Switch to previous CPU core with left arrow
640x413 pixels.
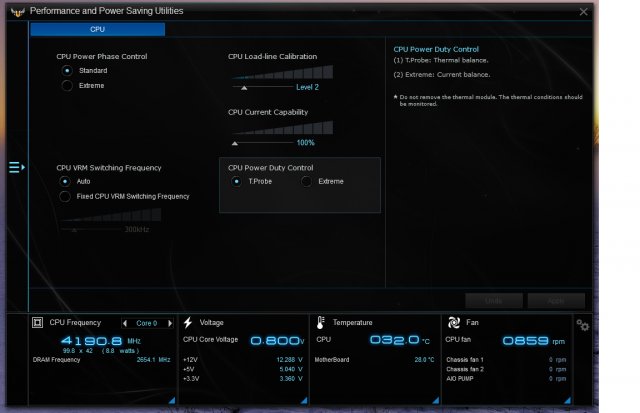pos(124,323)
